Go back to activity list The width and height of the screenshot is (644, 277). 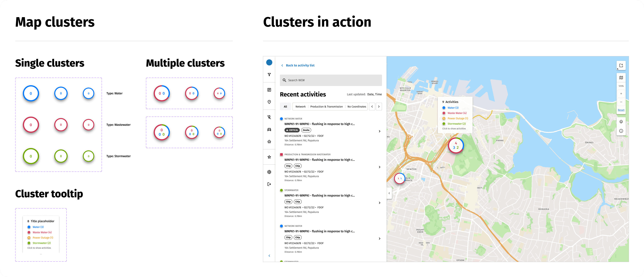tap(298, 65)
